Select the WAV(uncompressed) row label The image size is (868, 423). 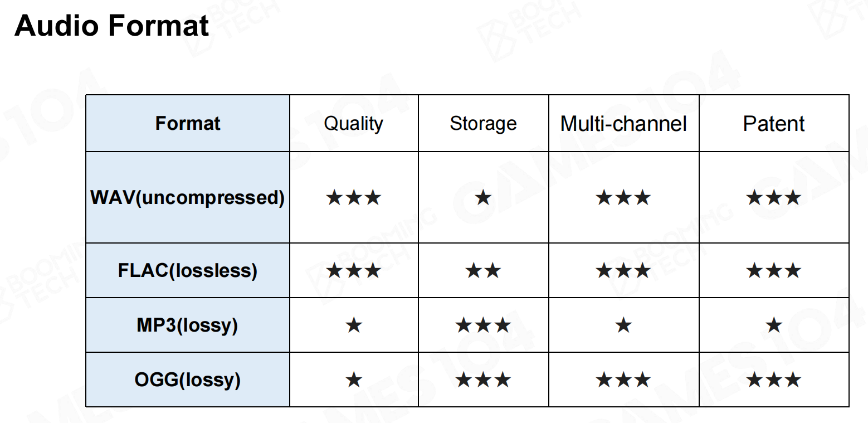[188, 197]
